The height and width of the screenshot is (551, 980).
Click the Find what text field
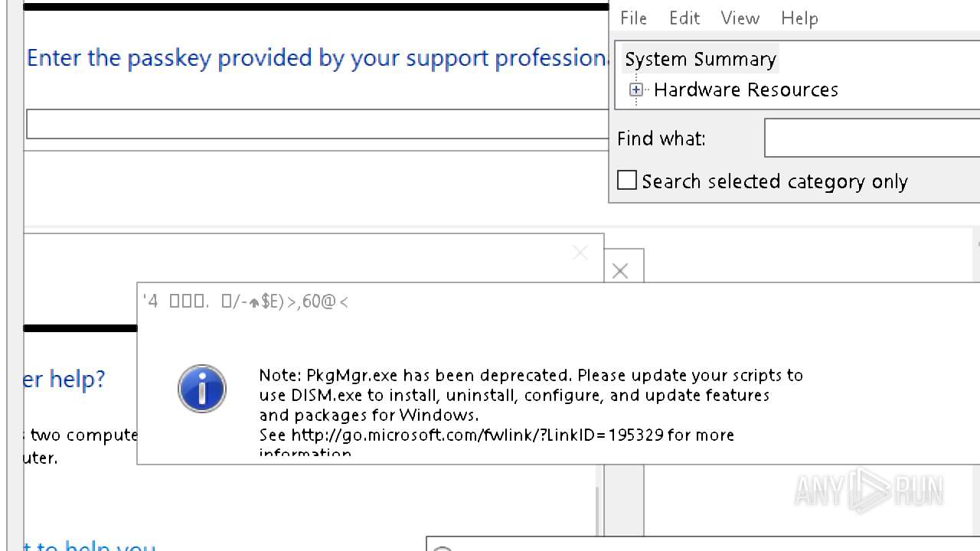(871, 139)
